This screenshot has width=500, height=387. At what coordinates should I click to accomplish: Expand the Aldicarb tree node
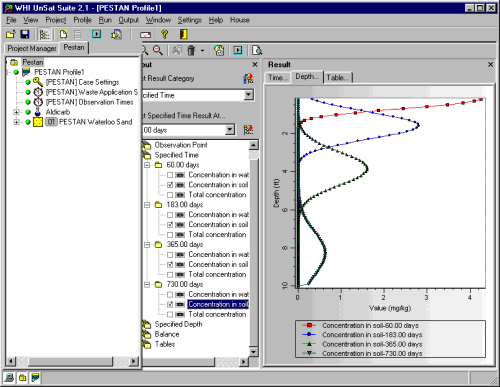(16, 112)
